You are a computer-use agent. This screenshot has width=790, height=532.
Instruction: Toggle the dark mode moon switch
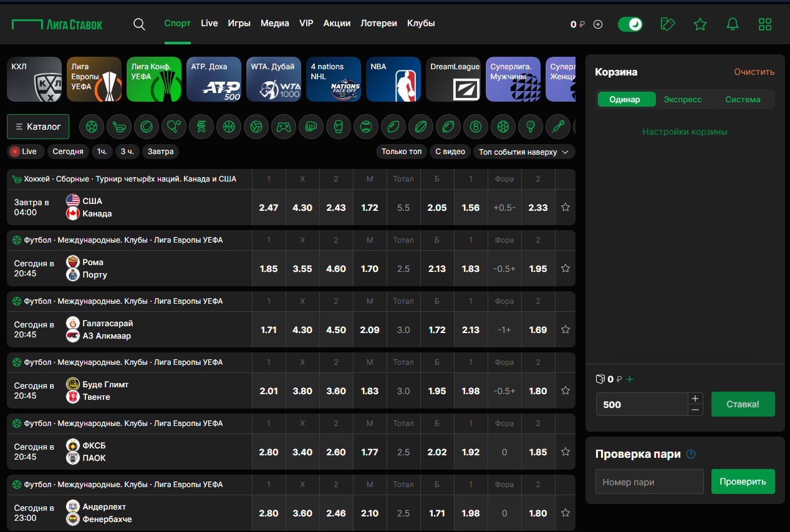click(630, 24)
